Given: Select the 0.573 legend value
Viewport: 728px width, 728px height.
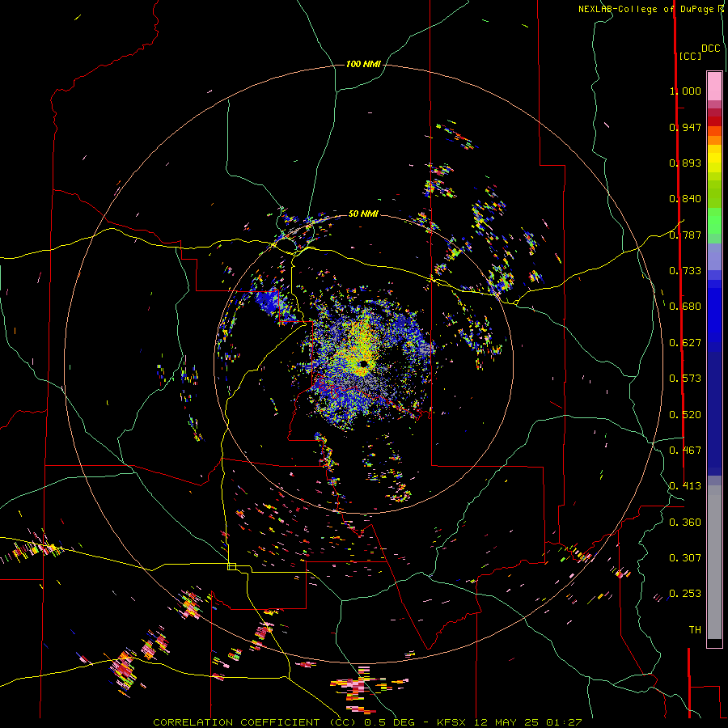Looking at the screenshot, I should 685,379.
